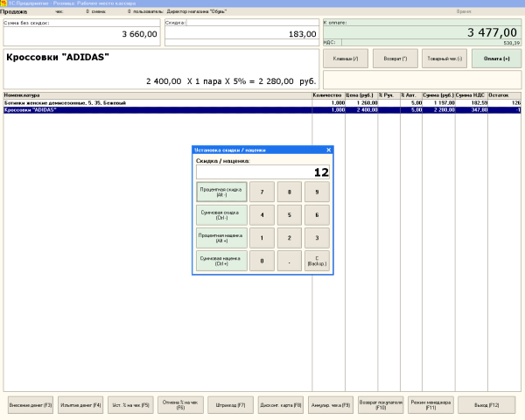The image size is (525, 420).
Task: Click the C (Backsp.) clear button
Action: click(x=317, y=261)
